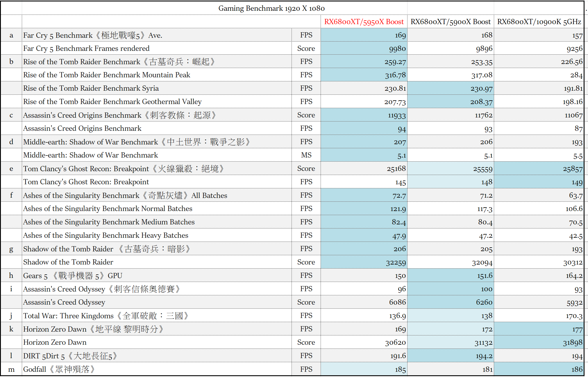Select the value 9256 in the Frames rendered row
Image resolution: width=588 pixels, height=377 pixels.
point(574,49)
